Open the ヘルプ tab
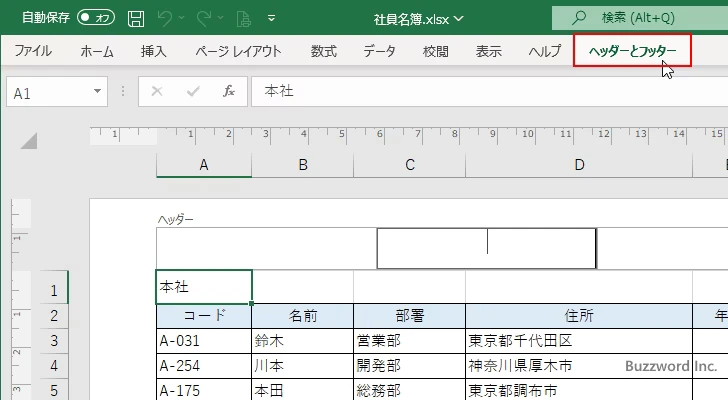728x400 pixels. point(545,51)
